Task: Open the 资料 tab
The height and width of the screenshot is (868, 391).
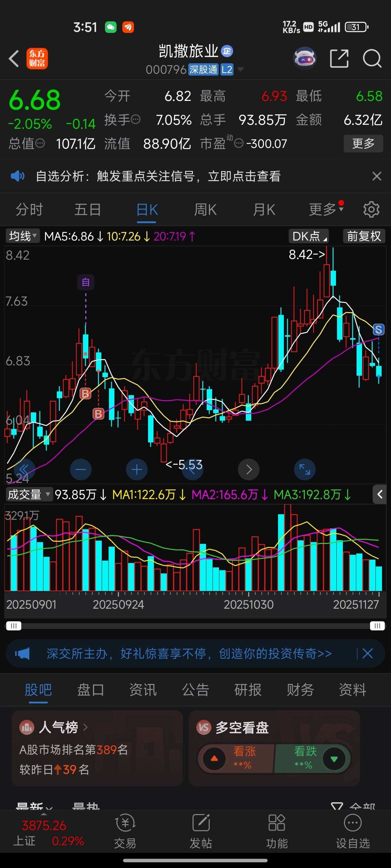Action: click(353, 690)
